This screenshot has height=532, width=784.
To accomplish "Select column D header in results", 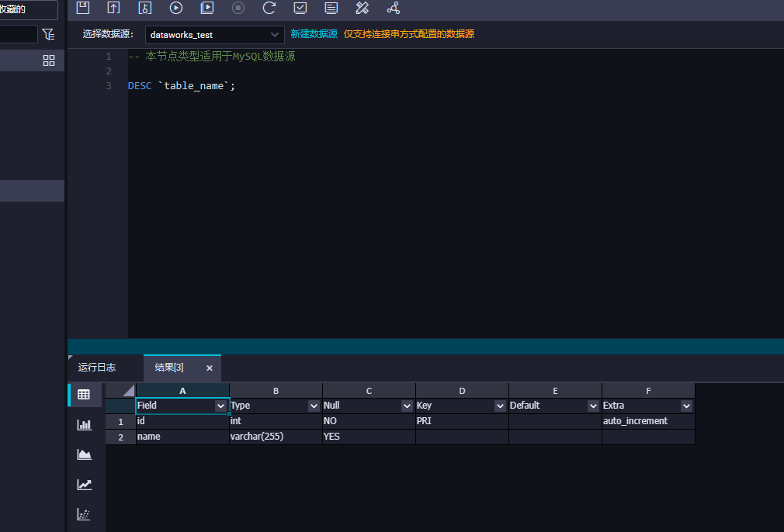I will click(462, 391).
